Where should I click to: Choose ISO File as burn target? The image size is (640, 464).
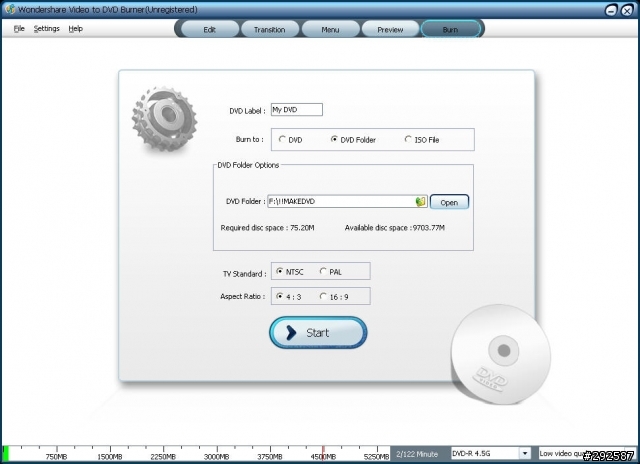pos(408,140)
